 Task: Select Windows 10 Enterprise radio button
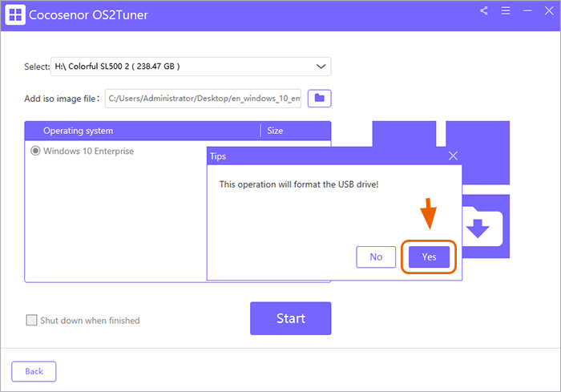(35, 151)
